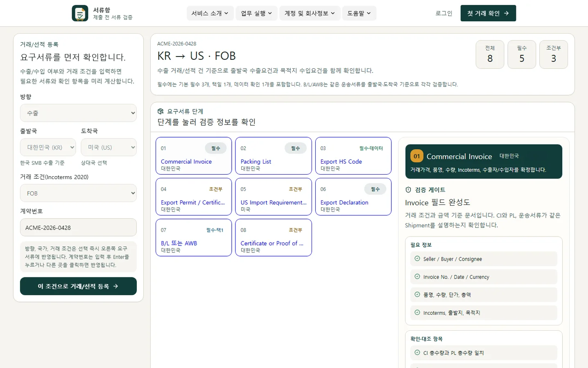Image resolution: width=588 pixels, height=368 pixels.
Task: Select the 03 Export HS Code step card
Action: pos(353,156)
